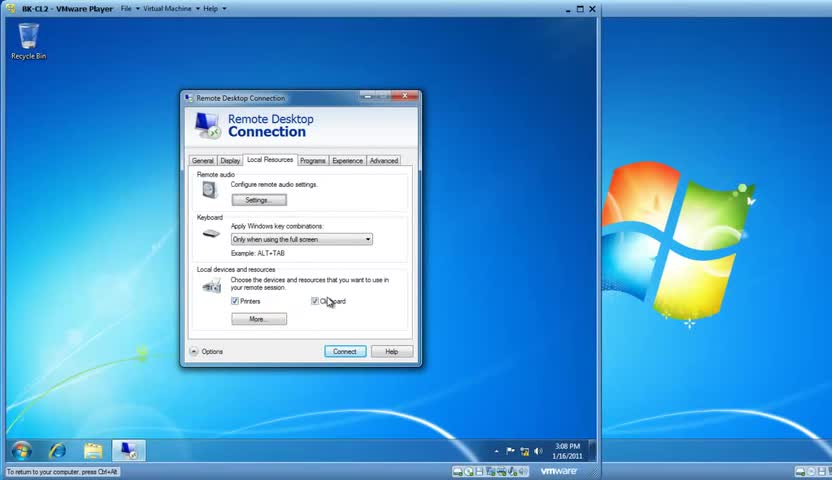This screenshot has width=832, height=480.
Task: Click Show desktop strip on taskbar
Action: tap(593, 451)
